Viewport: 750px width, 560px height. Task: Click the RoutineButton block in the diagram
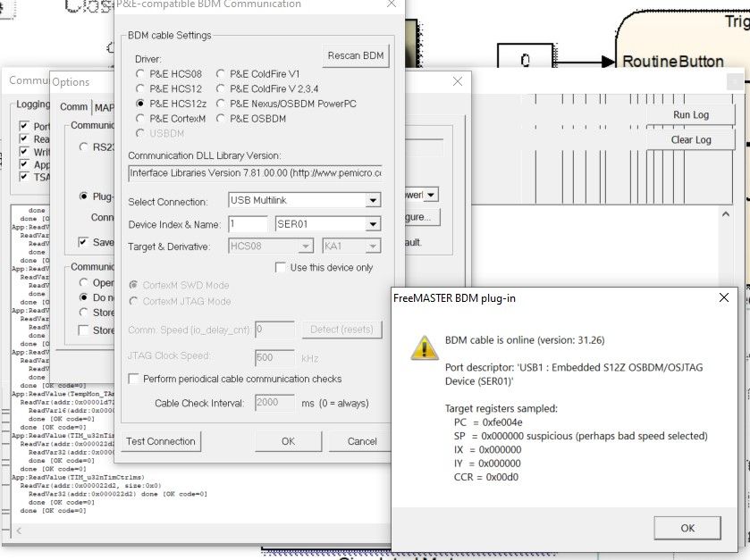click(672, 62)
